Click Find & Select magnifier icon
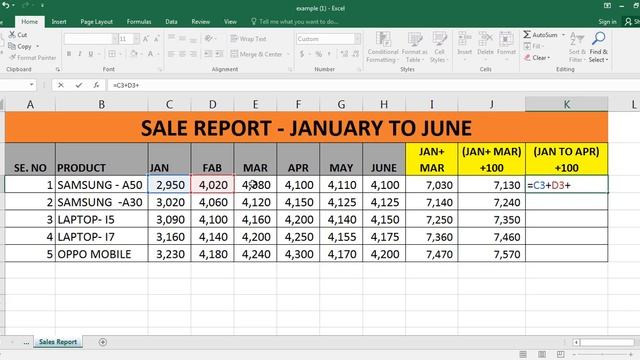640x360 pixels. (x=599, y=39)
